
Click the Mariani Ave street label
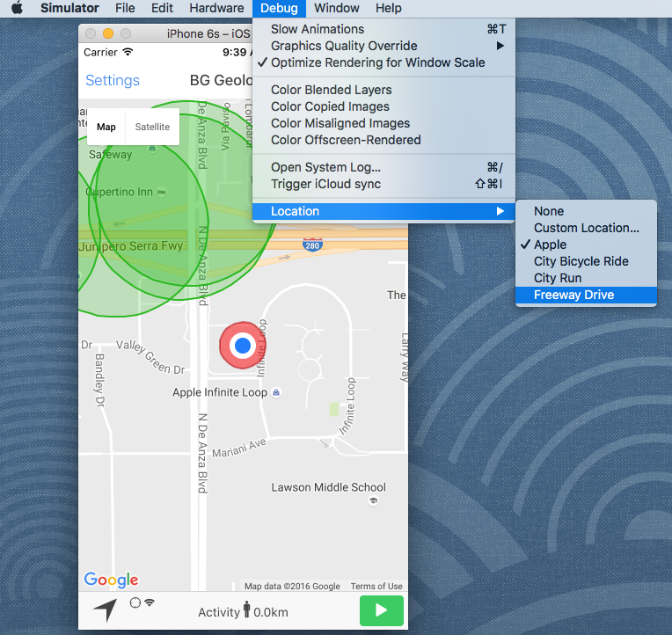coord(239,448)
